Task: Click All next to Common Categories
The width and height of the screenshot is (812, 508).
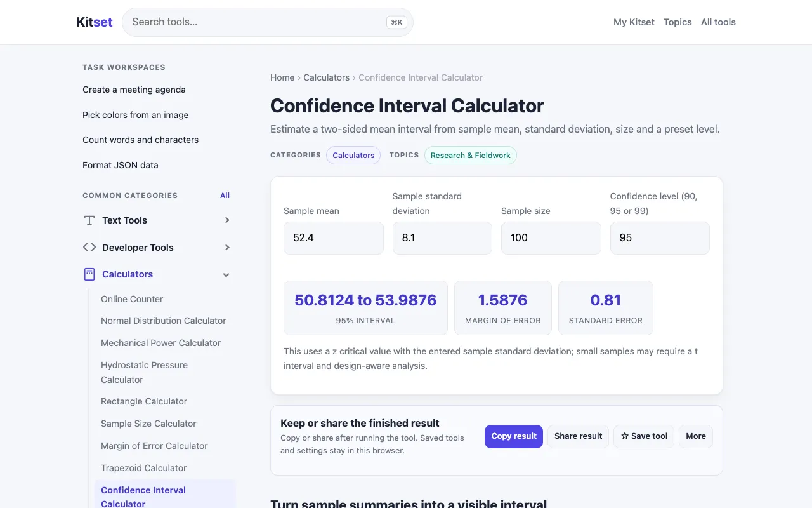Action: pyautogui.click(x=225, y=196)
